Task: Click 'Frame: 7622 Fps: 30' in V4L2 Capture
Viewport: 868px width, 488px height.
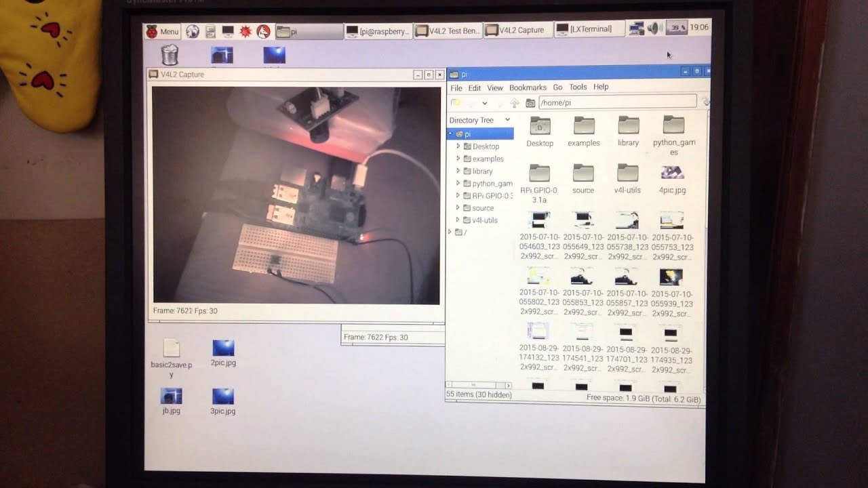Action: tap(185, 311)
